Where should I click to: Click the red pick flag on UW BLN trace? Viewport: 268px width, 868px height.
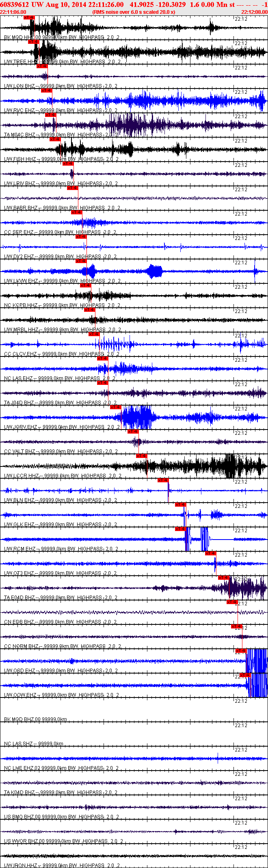pyautogui.click(x=163, y=480)
